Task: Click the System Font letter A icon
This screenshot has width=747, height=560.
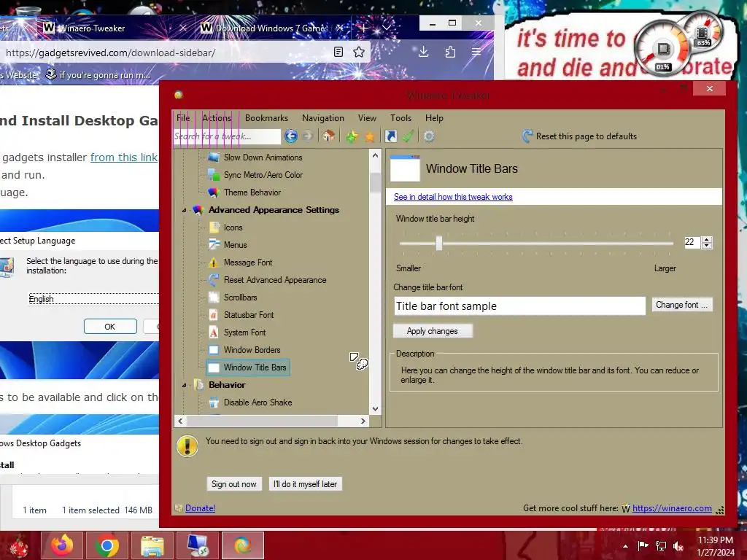Action: pyautogui.click(x=214, y=332)
